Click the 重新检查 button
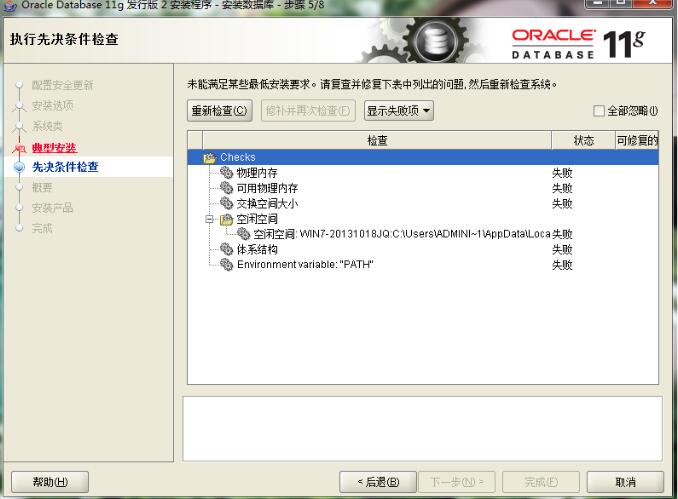Viewport: 678px width, 499px height. click(220, 111)
